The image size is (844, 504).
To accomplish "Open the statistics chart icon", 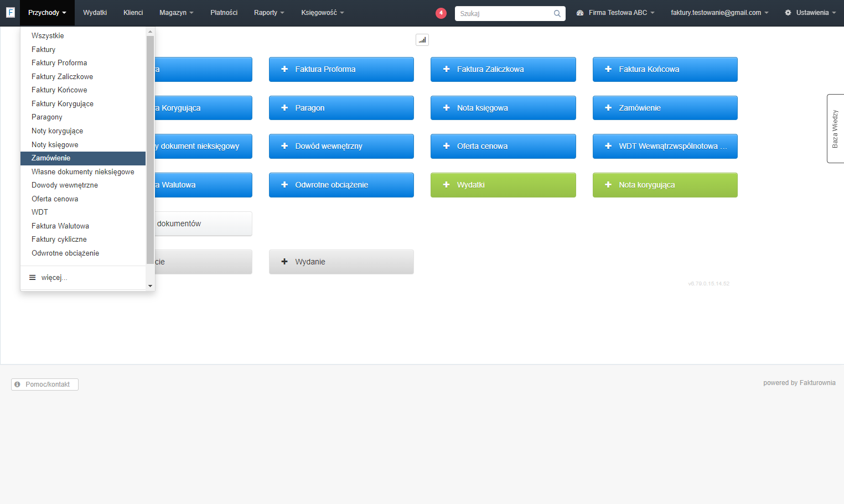I will (x=422, y=40).
